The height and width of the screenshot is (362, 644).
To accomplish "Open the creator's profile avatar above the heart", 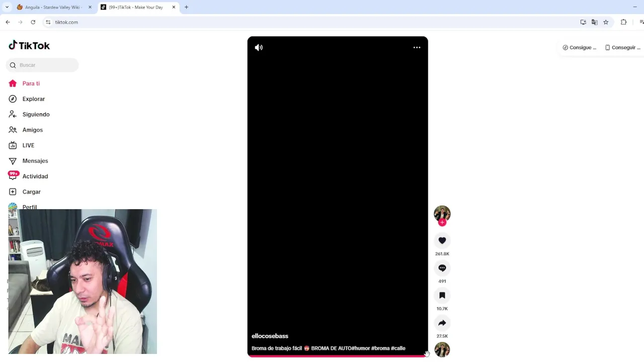I will tap(442, 214).
